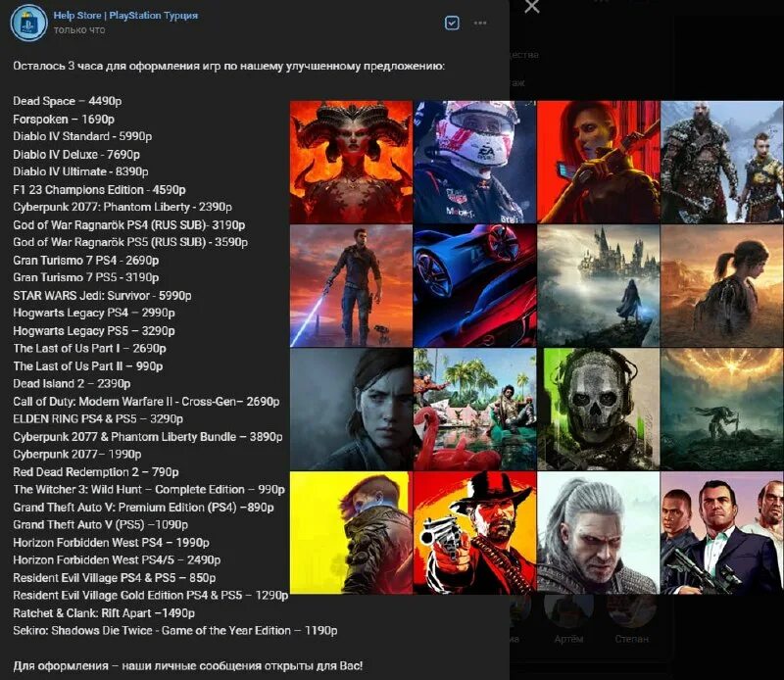Click 'Dead Island 2 – 2390р'
The height and width of the screenshot is (680, 784).
click(x=72, y=384)
